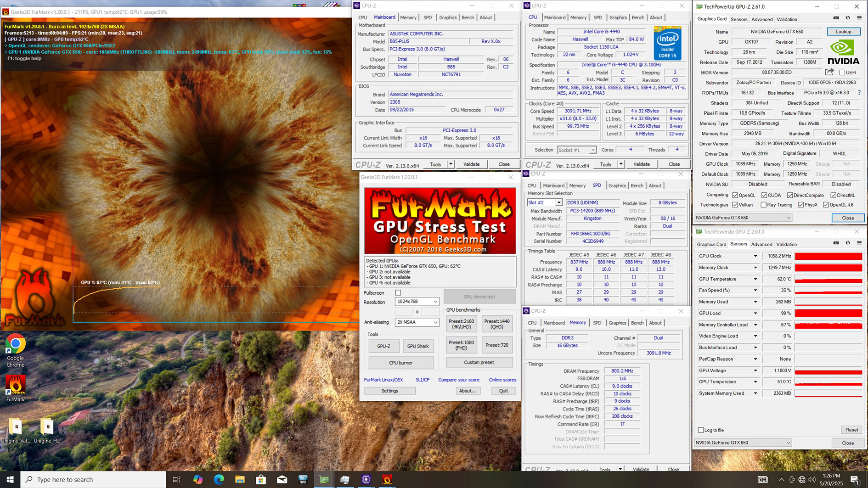Click camera icon in GPU-Z Sensors window

coord(836,243)
